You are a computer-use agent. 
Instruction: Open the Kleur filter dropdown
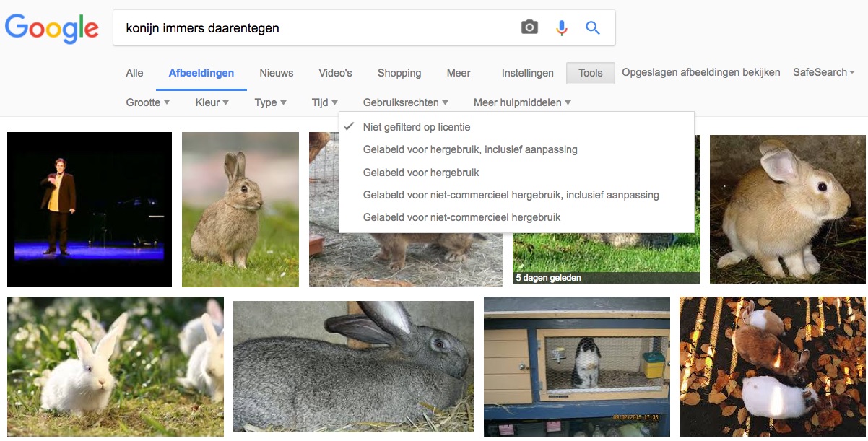point(212,102)
